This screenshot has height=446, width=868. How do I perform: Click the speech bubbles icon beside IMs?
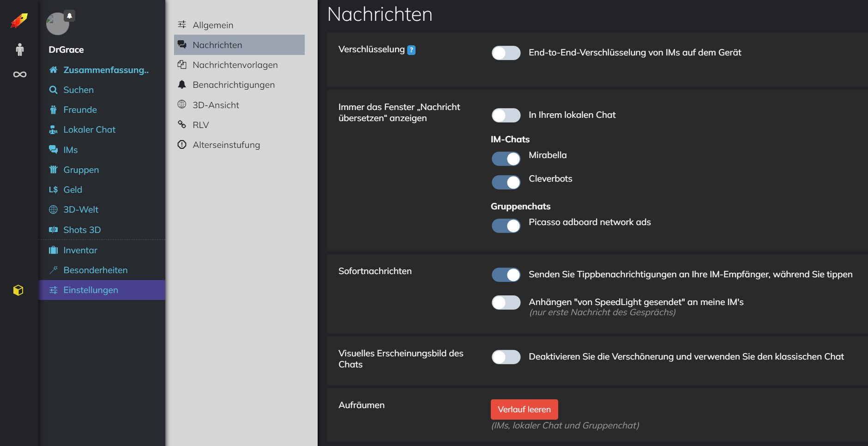[x=54, y=150]
